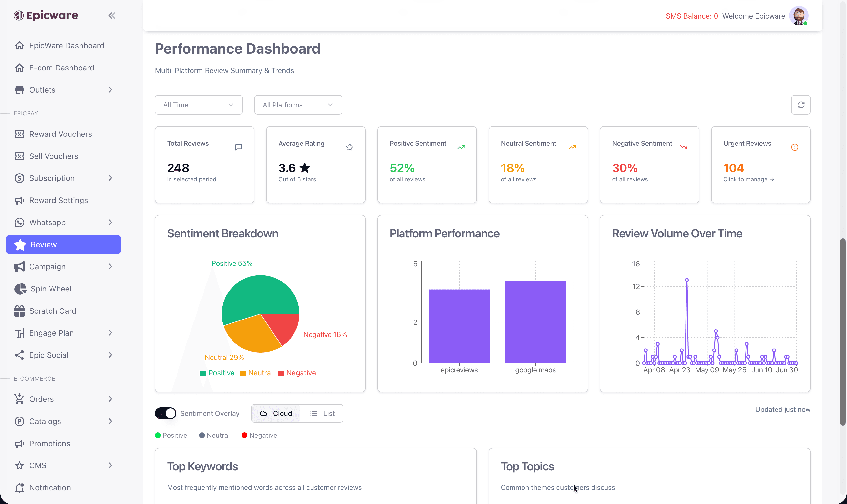The height and width of the screenshot is (504, 847).
Task: Click the Average Rating star outline icon
Action: pyautogui.click(x=350, y=147)
